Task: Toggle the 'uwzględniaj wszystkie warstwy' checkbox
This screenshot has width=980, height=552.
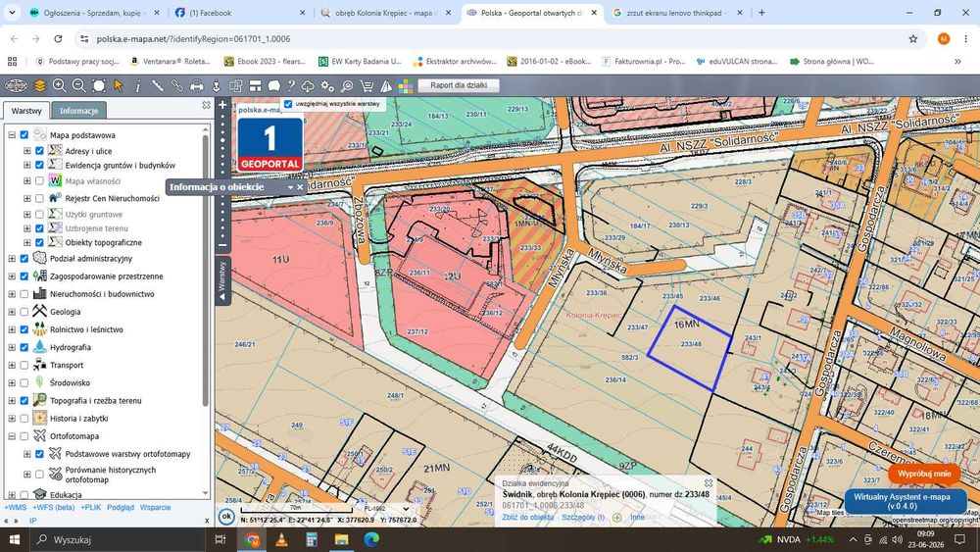Action: tap(288, 104)
